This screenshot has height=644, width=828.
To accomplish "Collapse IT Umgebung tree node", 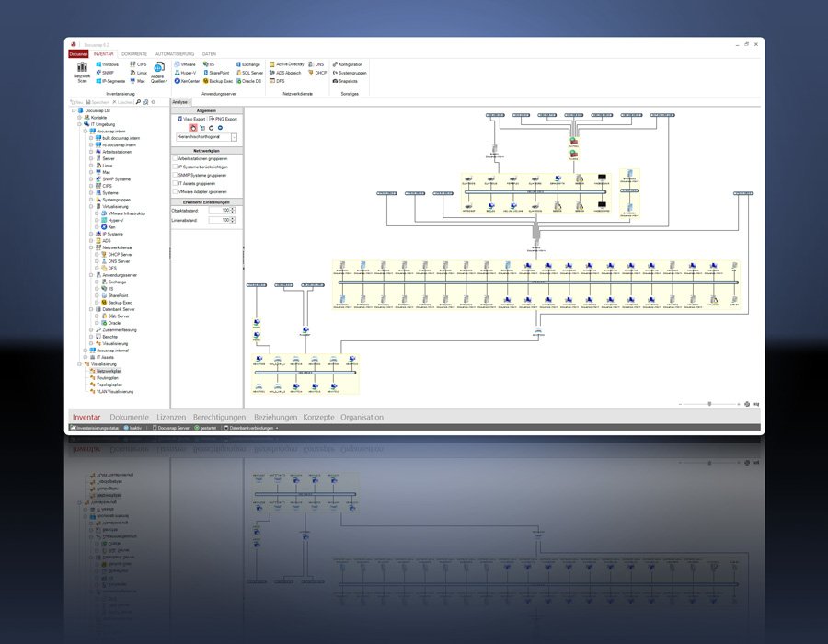I will [80, 124].
